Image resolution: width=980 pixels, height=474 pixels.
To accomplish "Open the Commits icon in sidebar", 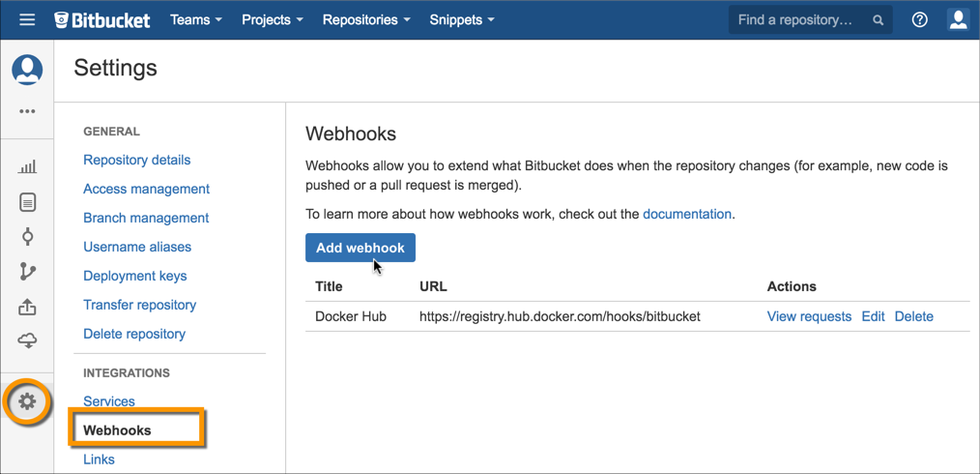I will point(27,237).
